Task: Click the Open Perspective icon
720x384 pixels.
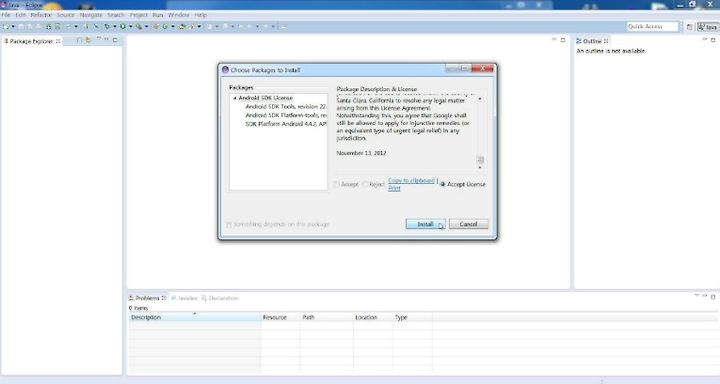Action: [x=689, y=27]
